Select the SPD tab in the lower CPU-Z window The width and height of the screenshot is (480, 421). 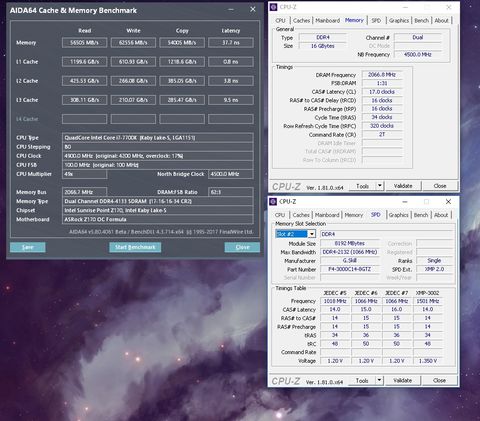[376, 215]
